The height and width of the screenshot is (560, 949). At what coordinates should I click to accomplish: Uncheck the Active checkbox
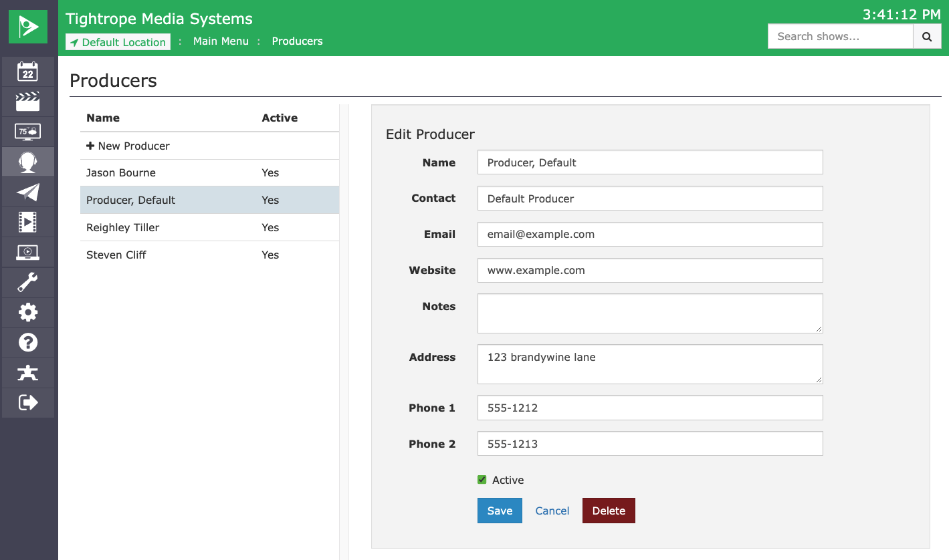pos(482,479)
